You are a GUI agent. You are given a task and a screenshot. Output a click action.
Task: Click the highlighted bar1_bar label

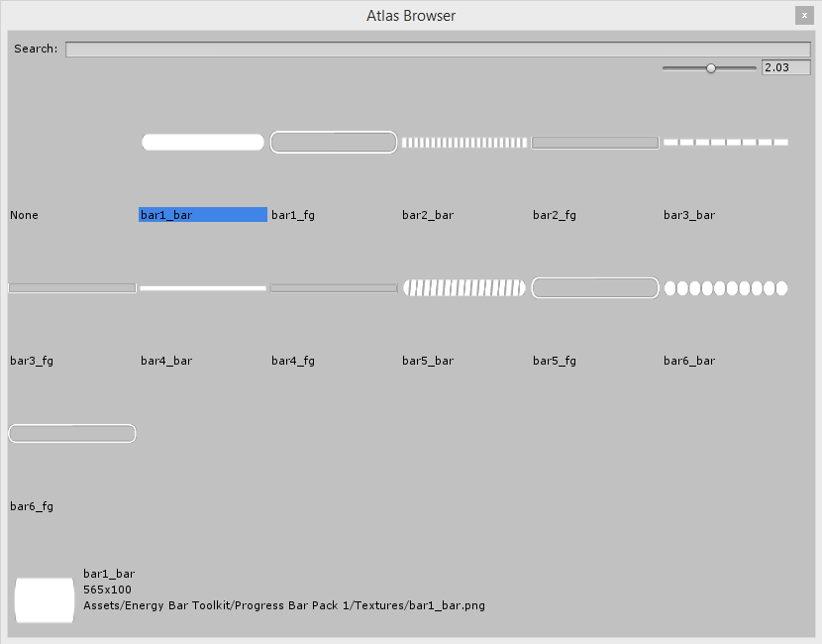203,214
